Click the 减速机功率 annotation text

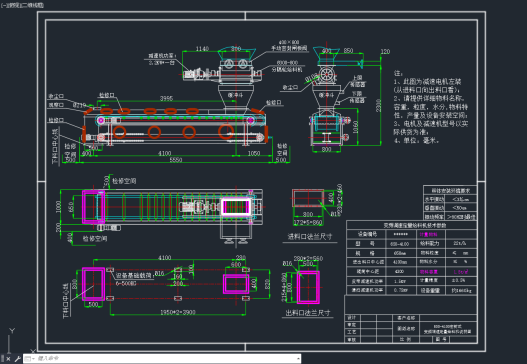coord(162,55)
